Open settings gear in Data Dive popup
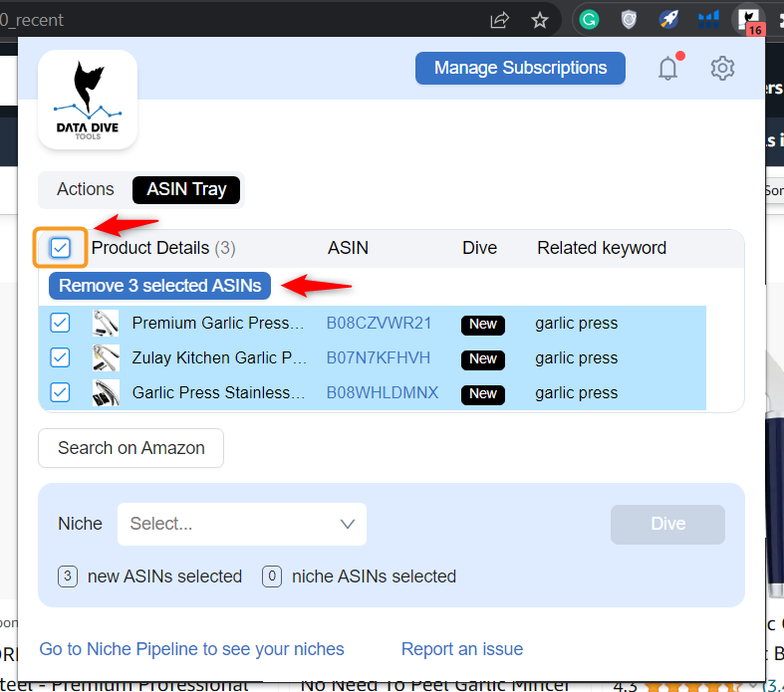This screenshot has width=784, height=692. point(722,69)
